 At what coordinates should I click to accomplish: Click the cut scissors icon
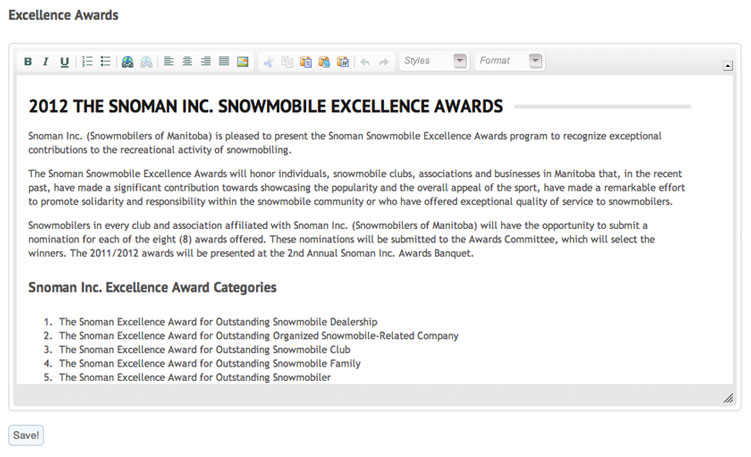tap(269, 62)
